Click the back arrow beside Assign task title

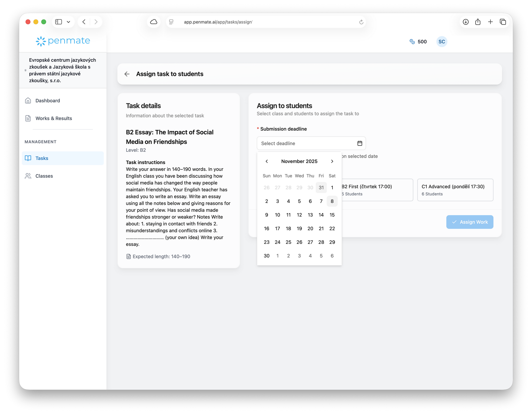pyautogui.click(x=127, y=74)
